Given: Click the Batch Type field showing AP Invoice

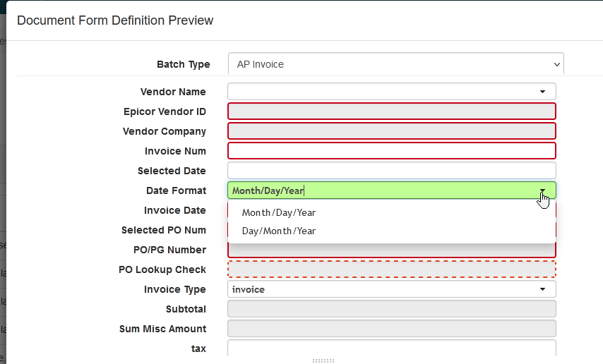Looking at the screenshot, I should coord(388,64).
